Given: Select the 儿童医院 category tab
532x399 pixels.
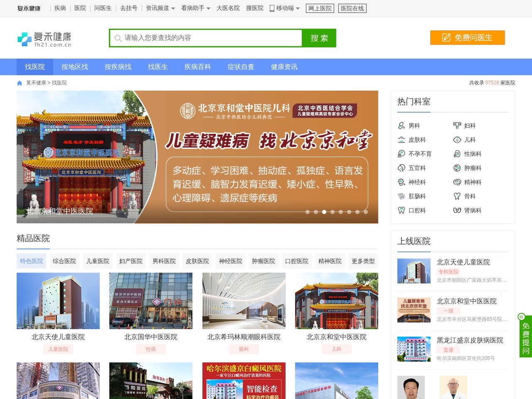Looking at the screenshot, I should (x=98, y=261).
